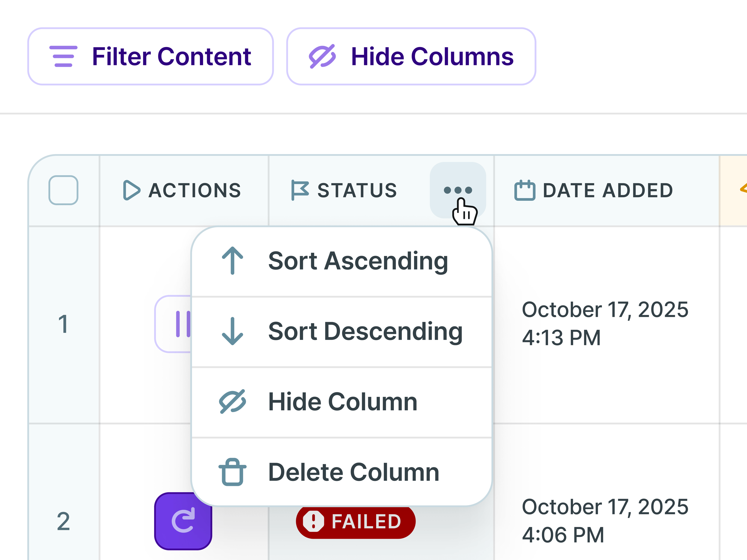Open the Filter Content button
The height and width of the screenshot is (560, 747).
click(x=150, y=56)
